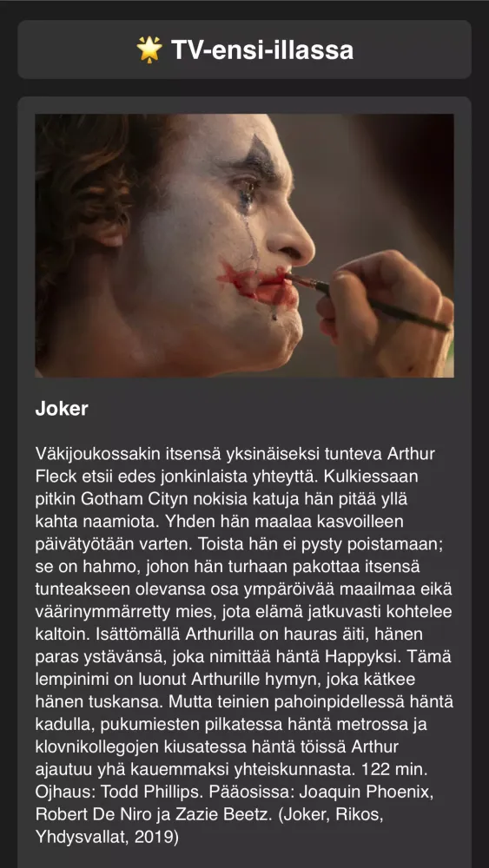Open the Joker movie still image

pos(244,246)
